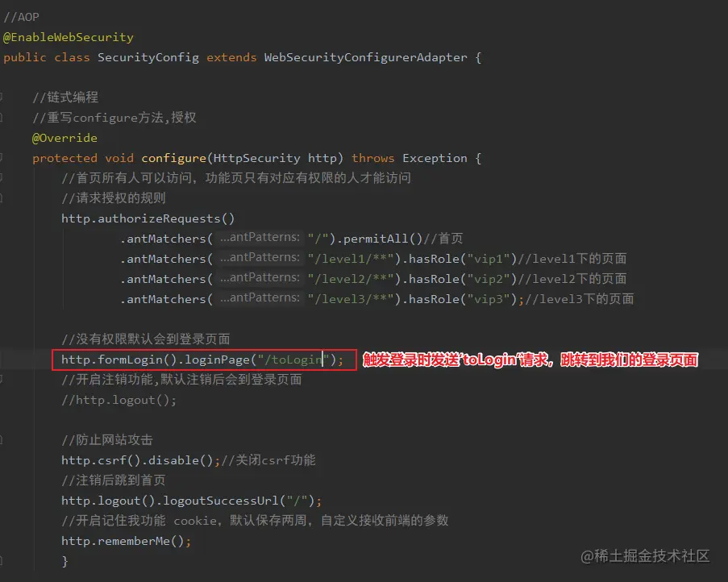728x582 pixels.
Task: Click the void return type
Action: pos(119,158)
